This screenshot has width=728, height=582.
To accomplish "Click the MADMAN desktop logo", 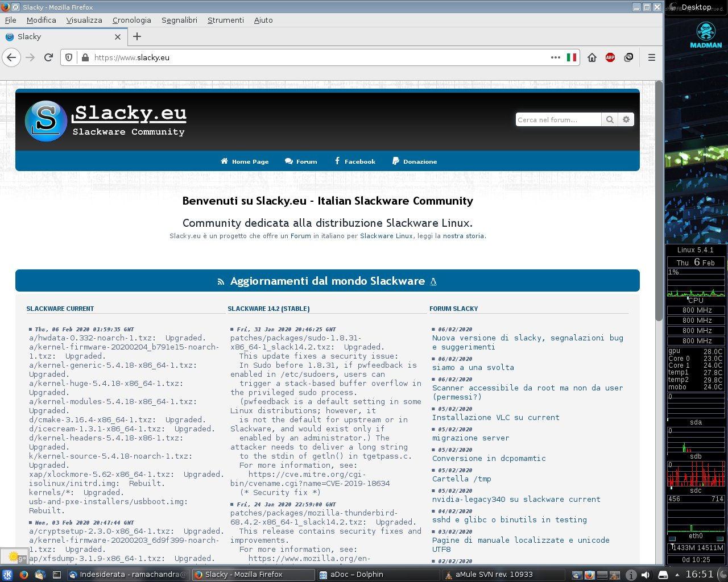I will point(706,35).
